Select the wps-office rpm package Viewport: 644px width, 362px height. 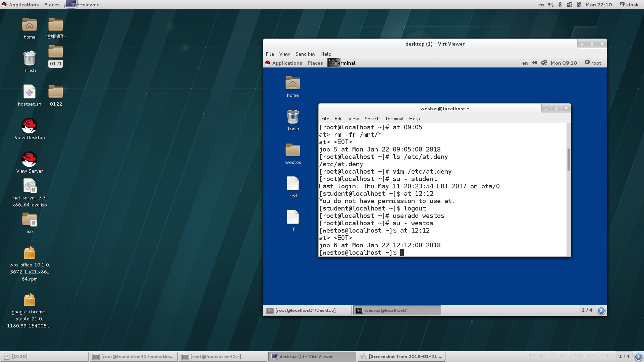pyautogui.click(x=30, y=253)
